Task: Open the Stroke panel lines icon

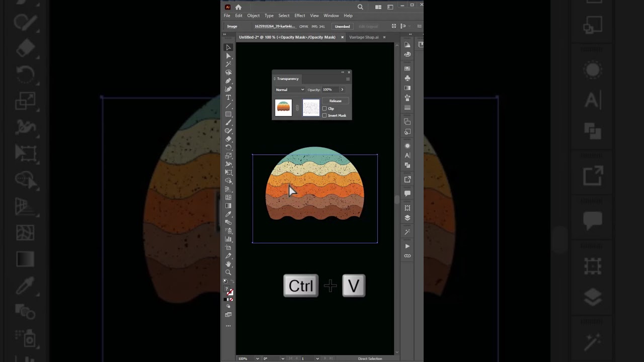Action: click(408, 108)
